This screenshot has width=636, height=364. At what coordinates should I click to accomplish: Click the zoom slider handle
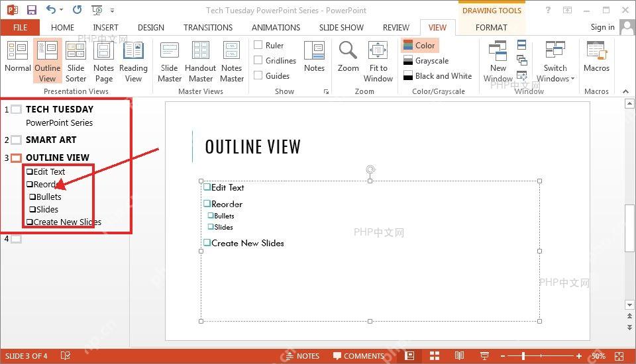pos(523,356)
